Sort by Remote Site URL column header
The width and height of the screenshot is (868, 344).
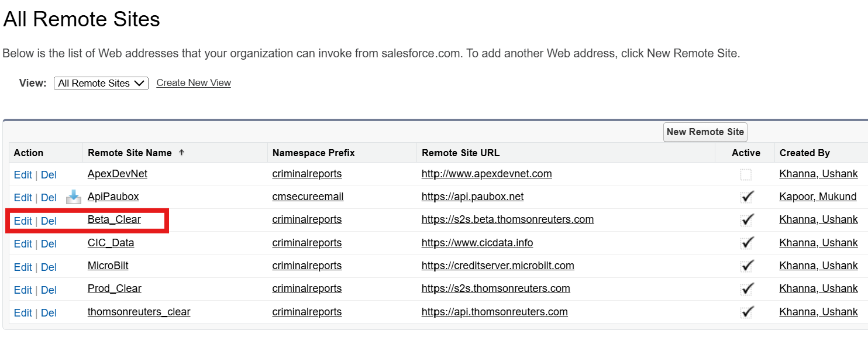click(x=461, y=153)
